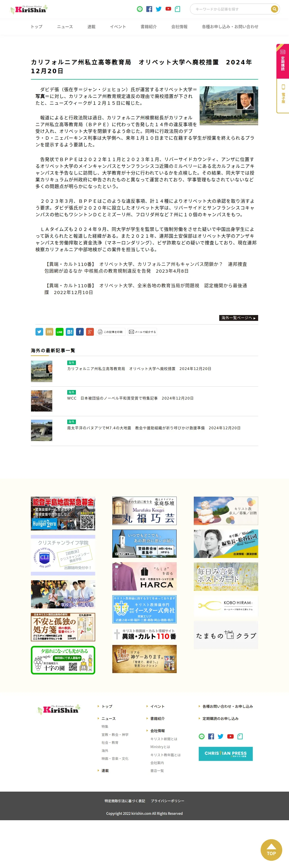Go to 海外一覧ページへ button
The height and width of the screenshot is (868, 289).
point(239,318)
